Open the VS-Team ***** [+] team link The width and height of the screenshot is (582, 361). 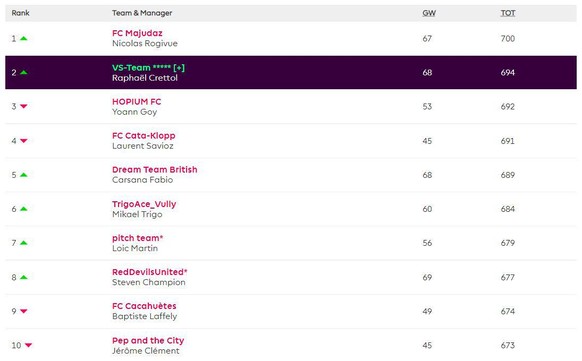pyautogui.click(x=148, y=68)
